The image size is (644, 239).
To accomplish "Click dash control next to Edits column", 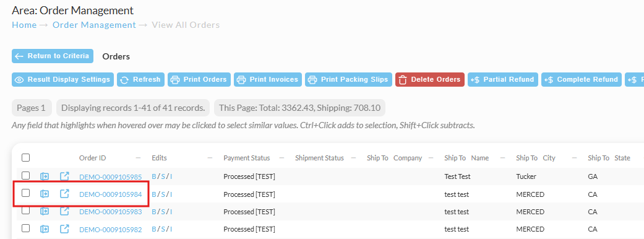I will [x=210, y=158].
